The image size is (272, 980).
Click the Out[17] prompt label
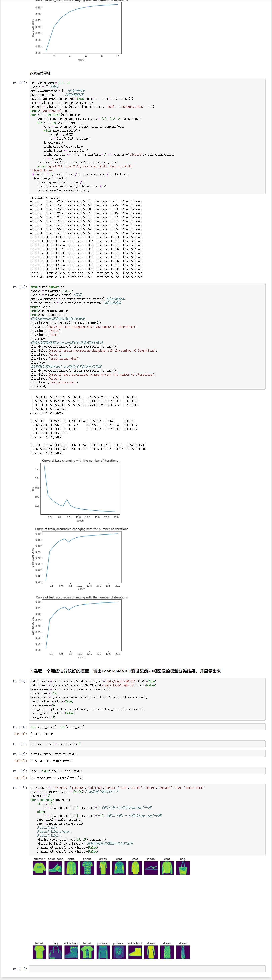20,778
